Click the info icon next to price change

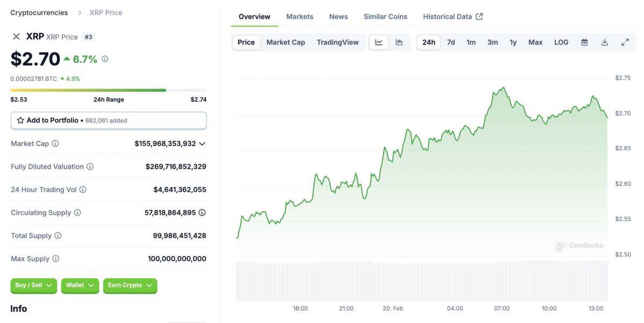[x=105, y=59]
